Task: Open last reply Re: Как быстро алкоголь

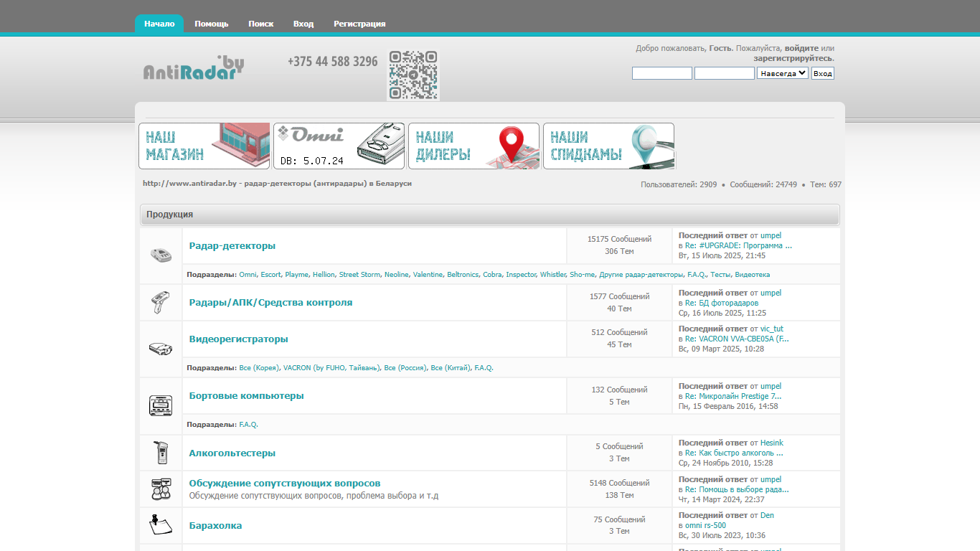Action: 734,453
